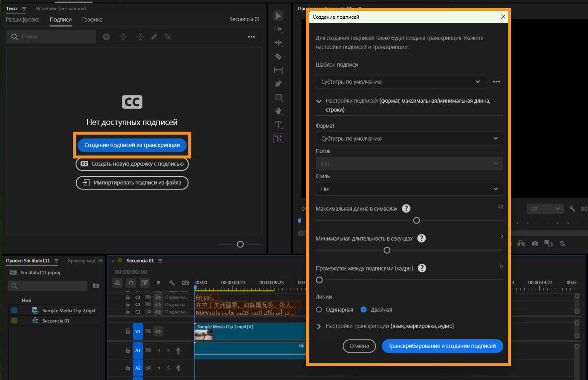Image resolution: width=588 pixels, height=380 pixels.
Task: Select the Pen tool
Action: 278,84
